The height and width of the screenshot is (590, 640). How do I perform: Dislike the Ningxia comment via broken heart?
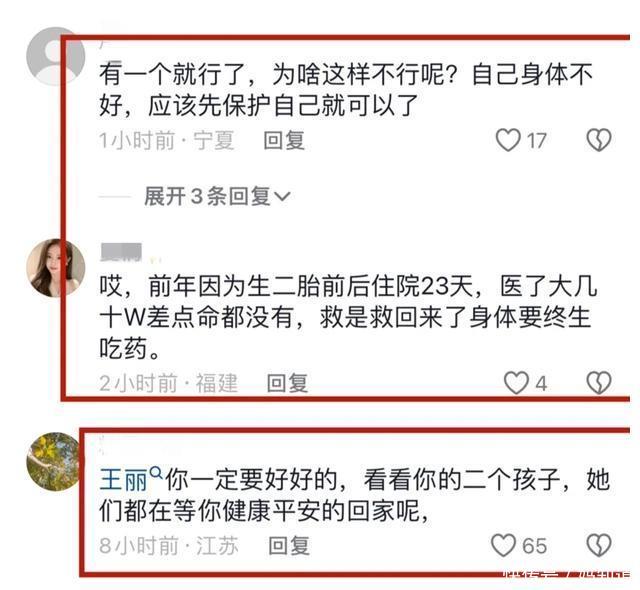click(599, 140)
